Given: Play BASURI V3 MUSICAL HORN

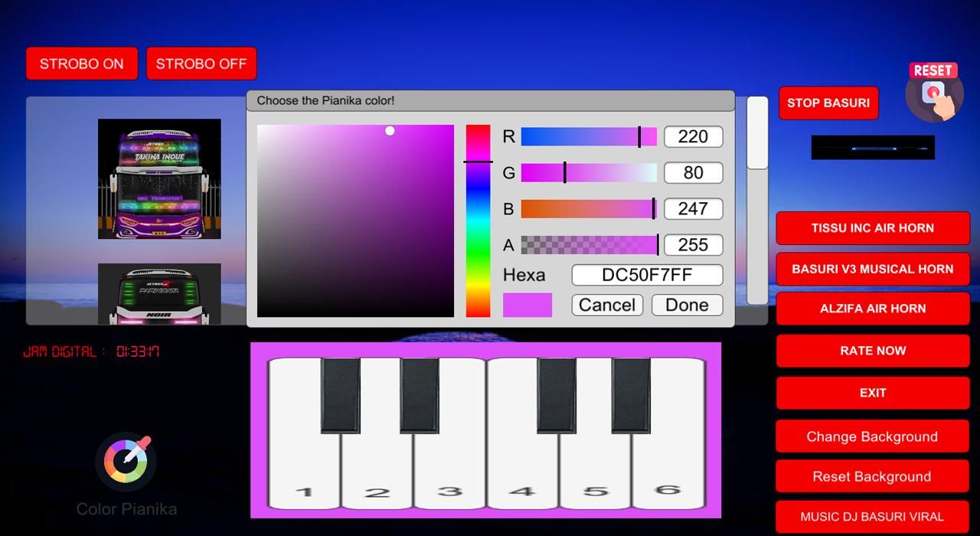Looking at the screenshot, I should pos(873,270).
